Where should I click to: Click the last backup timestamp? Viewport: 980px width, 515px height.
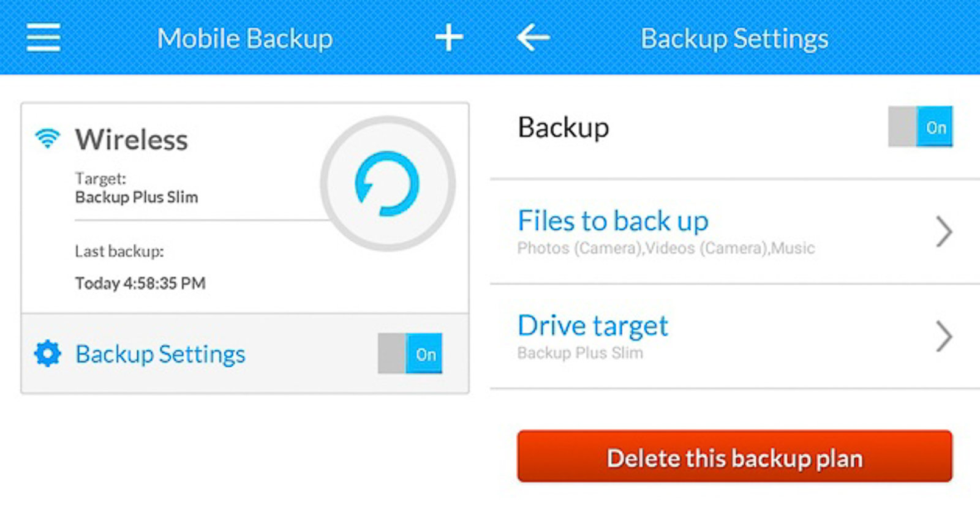[x=140, y=283]
